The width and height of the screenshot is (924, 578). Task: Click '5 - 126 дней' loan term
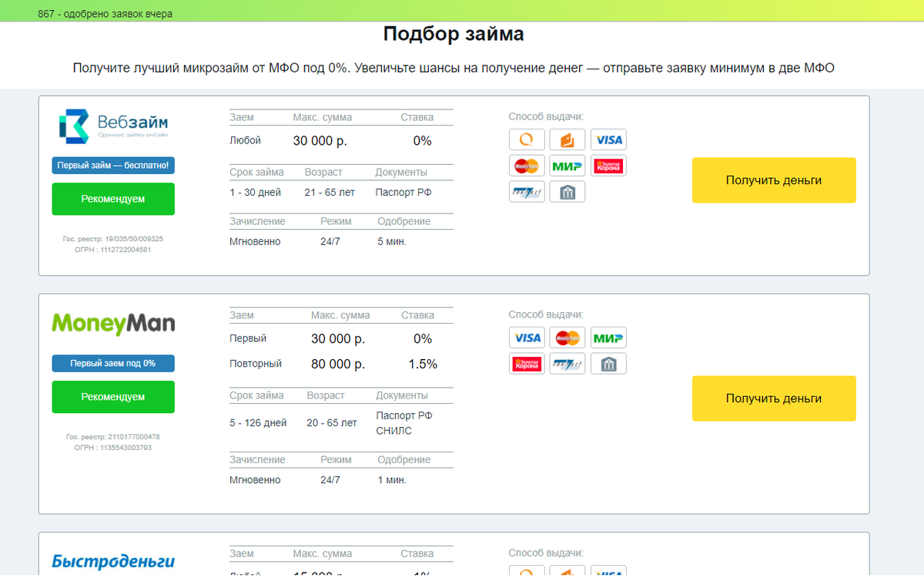click(258, 423)
